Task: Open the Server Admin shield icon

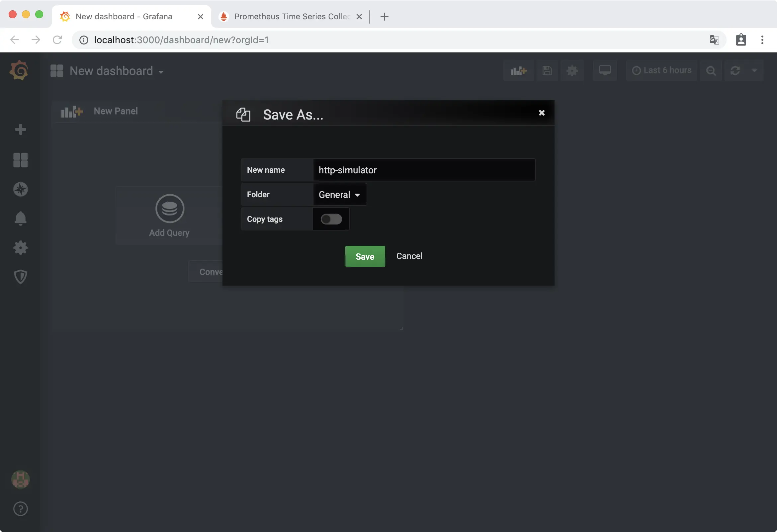Action: [20, 277]
